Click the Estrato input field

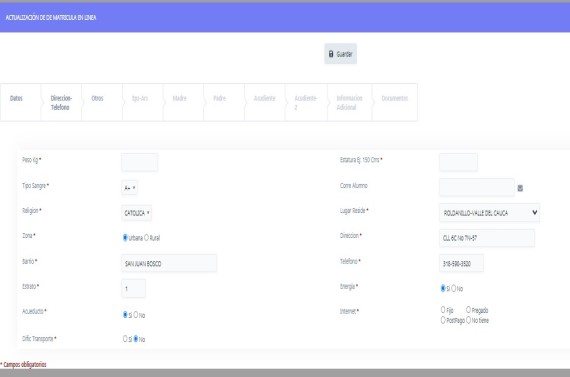133,288
